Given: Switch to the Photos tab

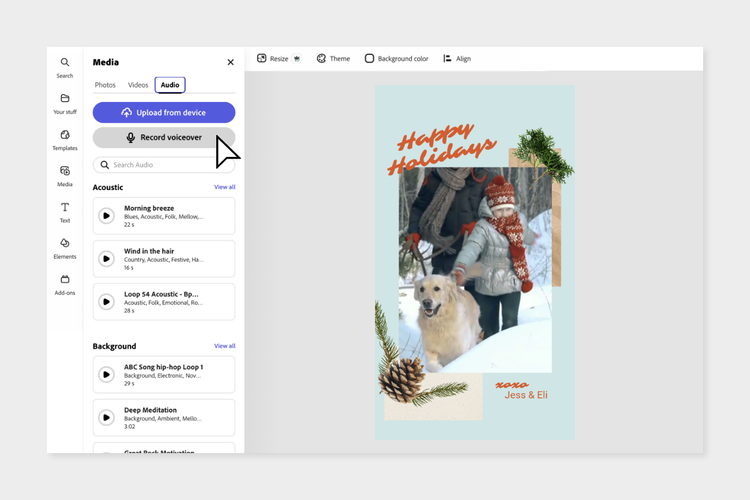Looking at the screenshot, I should 105,85.
